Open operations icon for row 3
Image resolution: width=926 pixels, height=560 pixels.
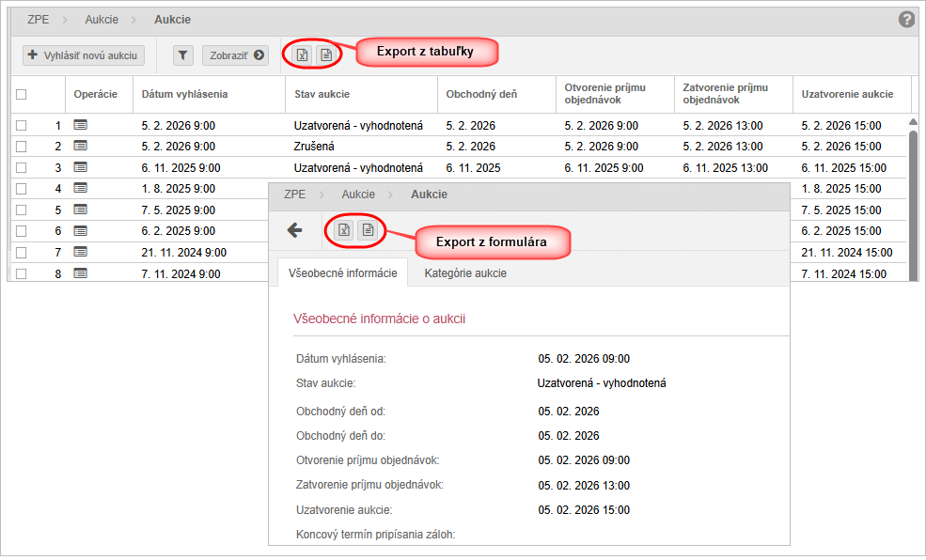(81, 167)
